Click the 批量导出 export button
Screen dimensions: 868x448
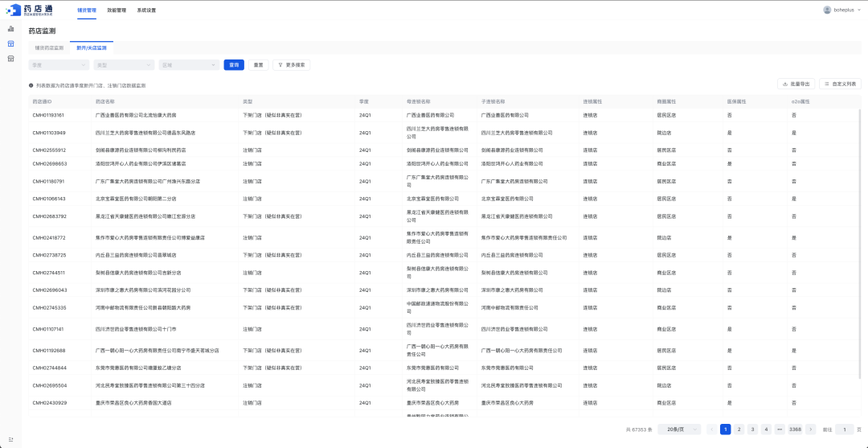(796, 84)
